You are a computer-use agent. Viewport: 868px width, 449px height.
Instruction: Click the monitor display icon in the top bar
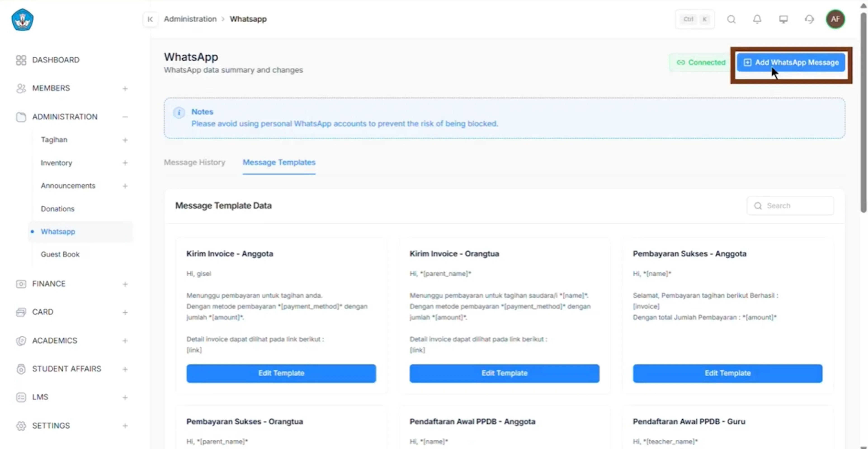[783, 19]
